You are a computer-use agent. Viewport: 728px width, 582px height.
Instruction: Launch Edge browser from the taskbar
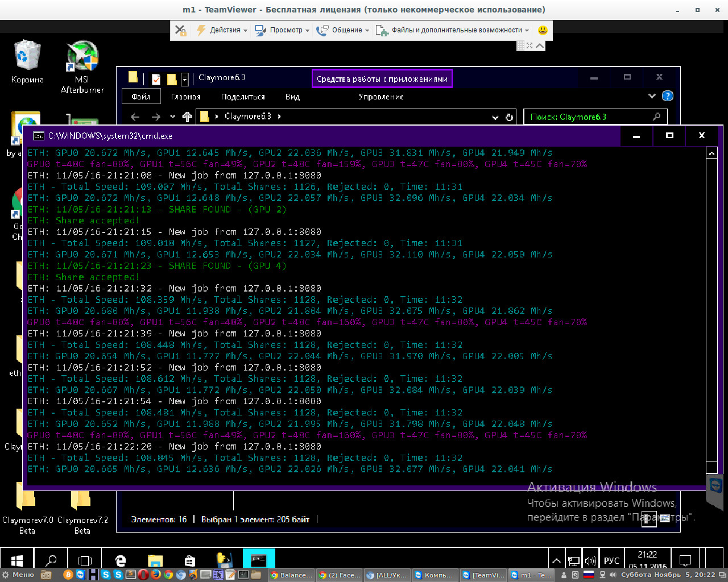pyautogui.click(x=120, y=561)
